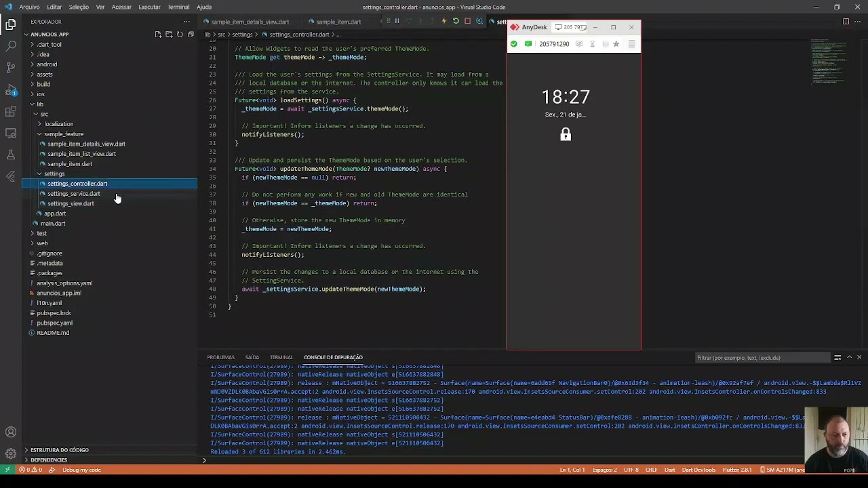Open the Accounts icon in activity bar
Viewport: 868px width, 488px height.
coord(11,432)
